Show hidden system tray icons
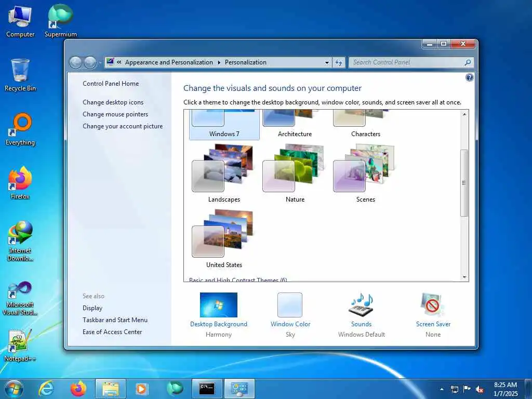This screenshot has height=399, width=532. point(442,389)
